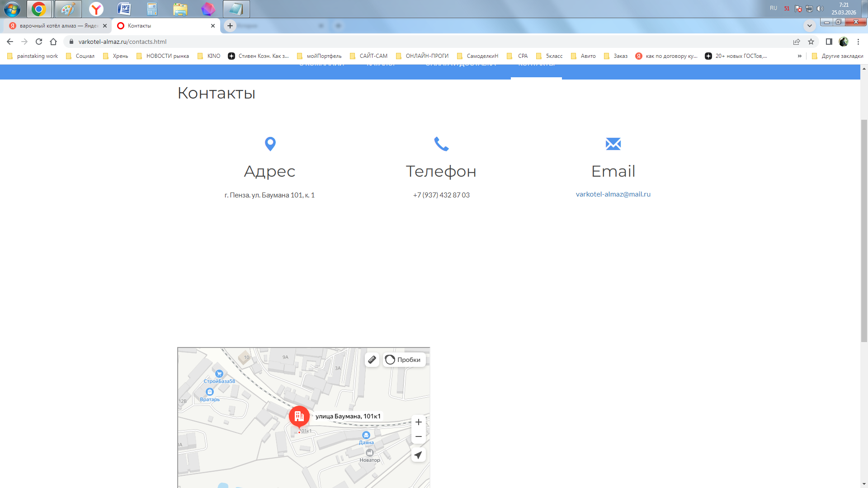868x488 pixels.
Task: Zoom in the map with plus
Action: click(x=418, y=422)
